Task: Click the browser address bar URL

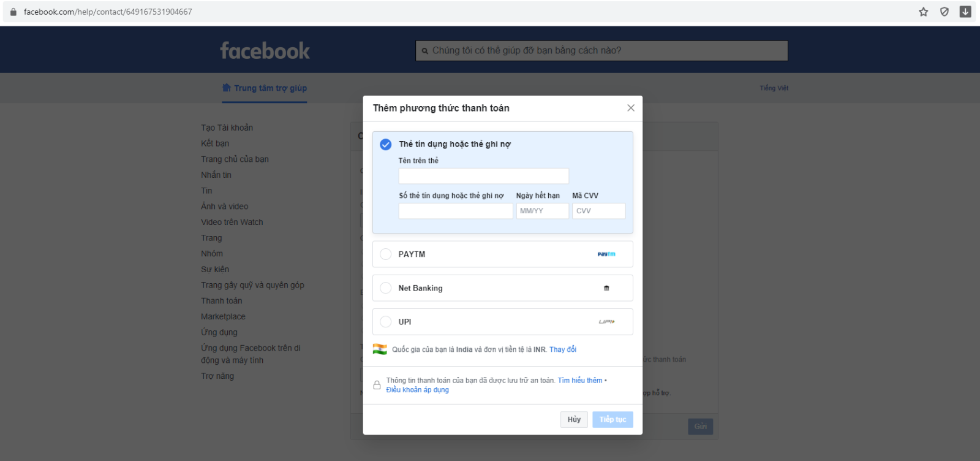Action: (x=108, y=12)
